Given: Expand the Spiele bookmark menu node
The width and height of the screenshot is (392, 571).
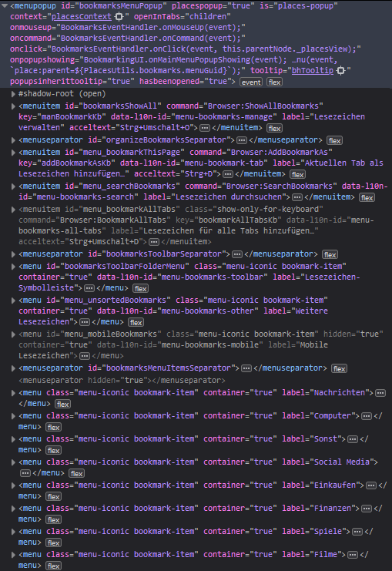Looking at the screenshot, I should coord(13,532).
